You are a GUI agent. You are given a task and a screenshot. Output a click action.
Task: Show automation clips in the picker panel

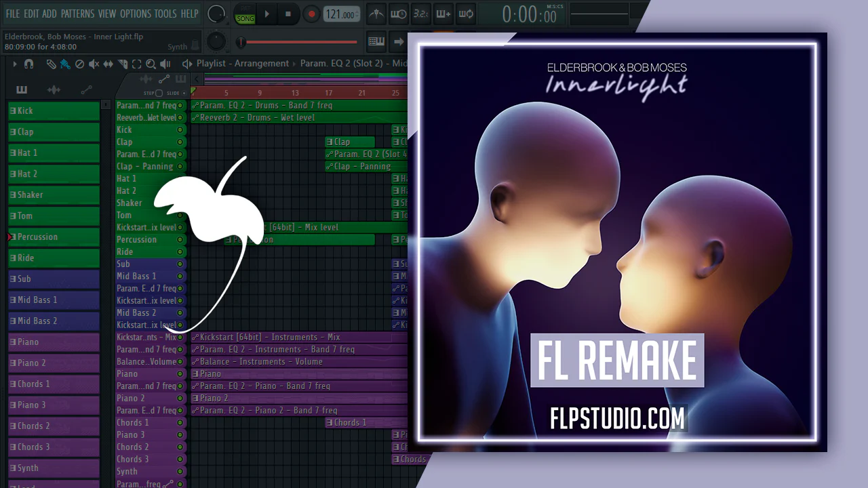pos(86,90)
